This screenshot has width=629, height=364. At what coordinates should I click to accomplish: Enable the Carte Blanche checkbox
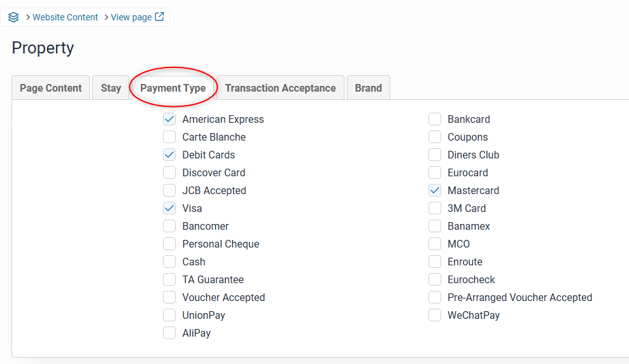click(169, 137)
